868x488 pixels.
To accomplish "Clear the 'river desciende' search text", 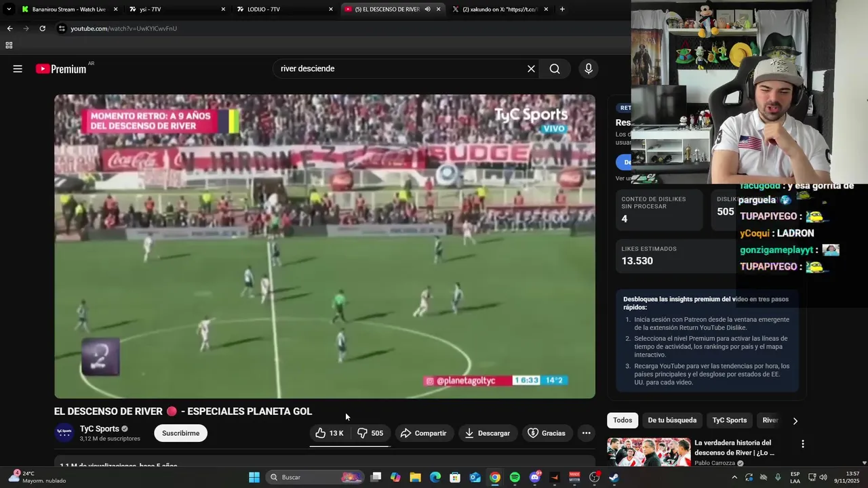I will click(x=531, y=68).
